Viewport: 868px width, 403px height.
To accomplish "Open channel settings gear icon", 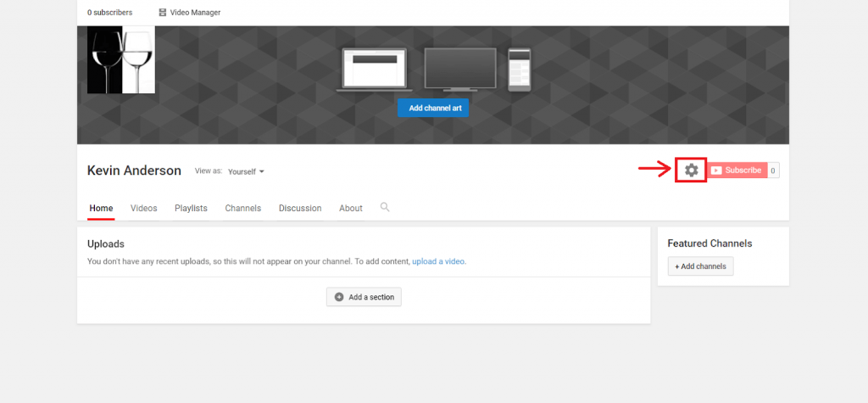I will 692,171.
